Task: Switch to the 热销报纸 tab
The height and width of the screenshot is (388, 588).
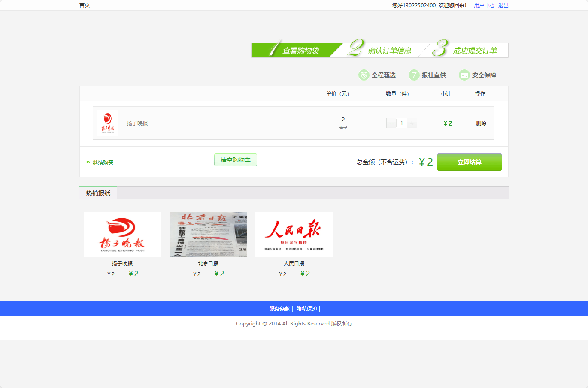Action: click(x=98, y=192)
